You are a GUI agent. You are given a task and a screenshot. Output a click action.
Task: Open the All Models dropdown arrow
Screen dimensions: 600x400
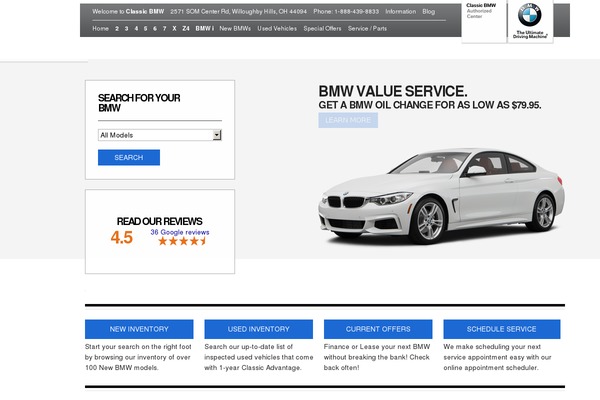click(217, 135)
